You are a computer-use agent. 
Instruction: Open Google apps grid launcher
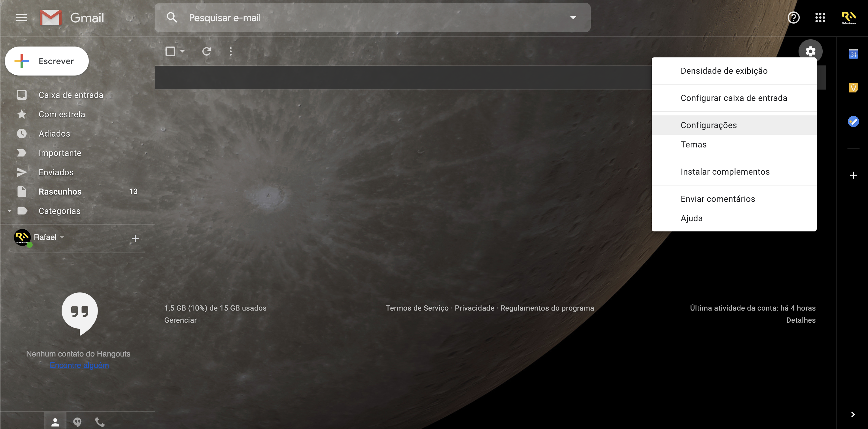(x=820, y=18)
